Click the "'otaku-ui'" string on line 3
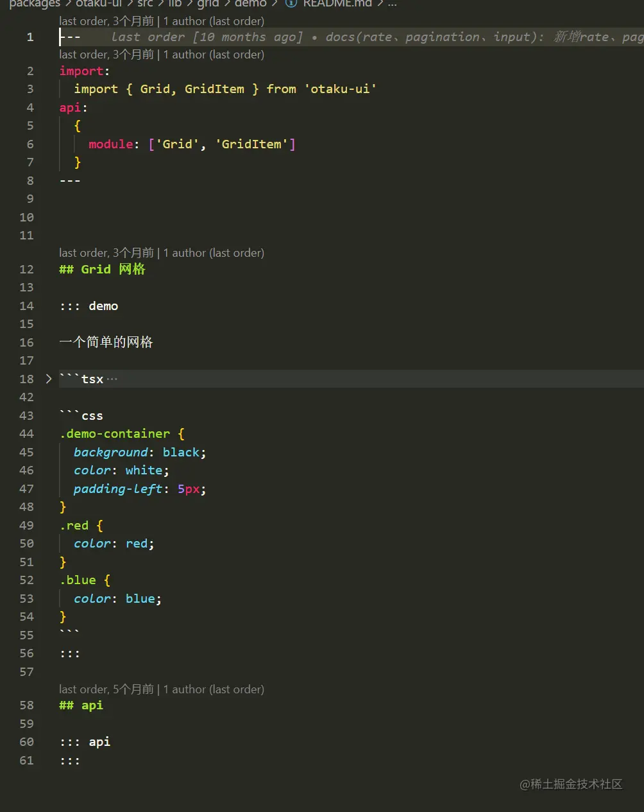Image resolution: width=644 pixels, height=812 pixels. click(340, 89)
